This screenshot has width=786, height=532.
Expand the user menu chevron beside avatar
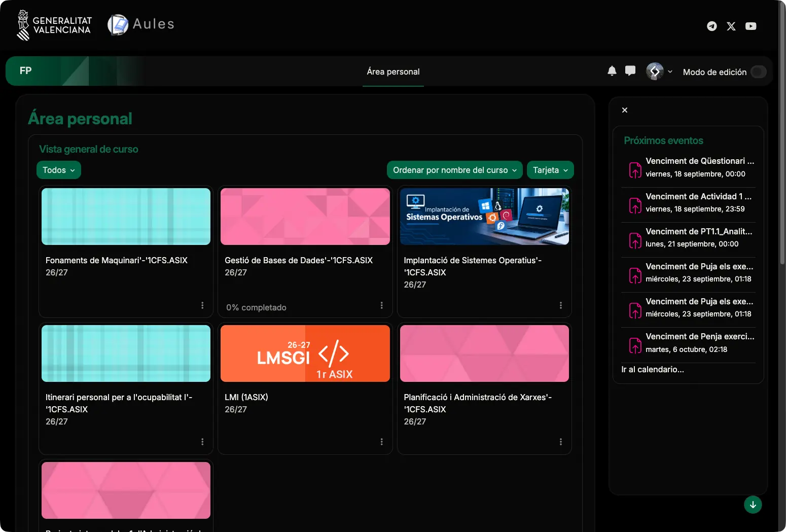[670, 72]
